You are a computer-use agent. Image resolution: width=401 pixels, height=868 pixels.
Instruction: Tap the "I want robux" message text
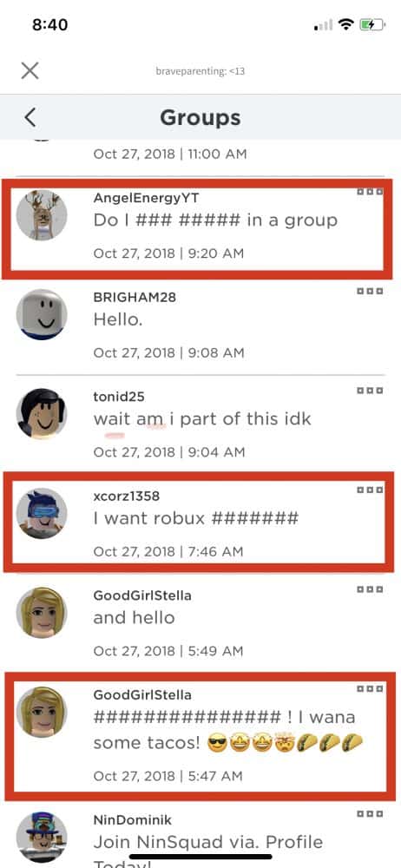(x=196, y=519)
